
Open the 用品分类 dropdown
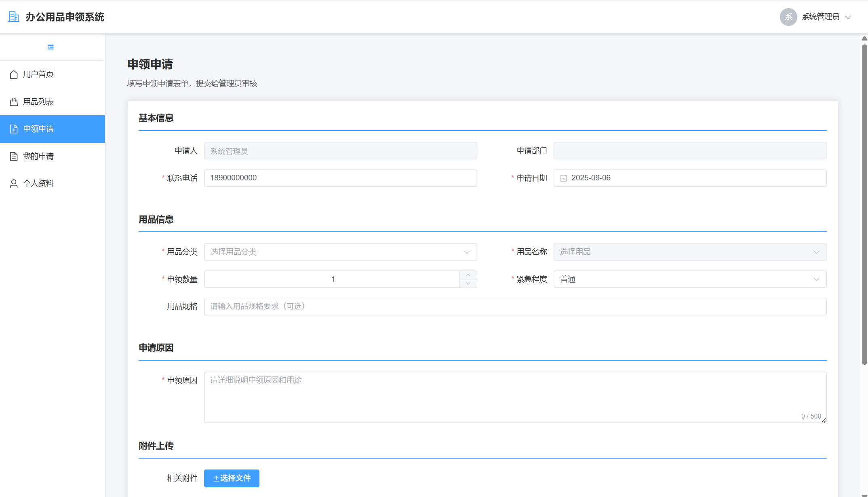pyautogui.click(x=340, y=252)
